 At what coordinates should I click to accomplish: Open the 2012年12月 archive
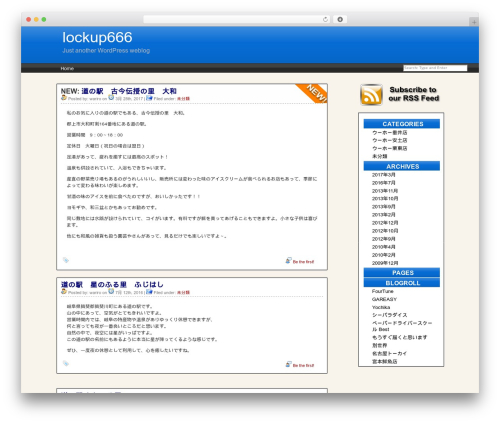click(385, 223)
